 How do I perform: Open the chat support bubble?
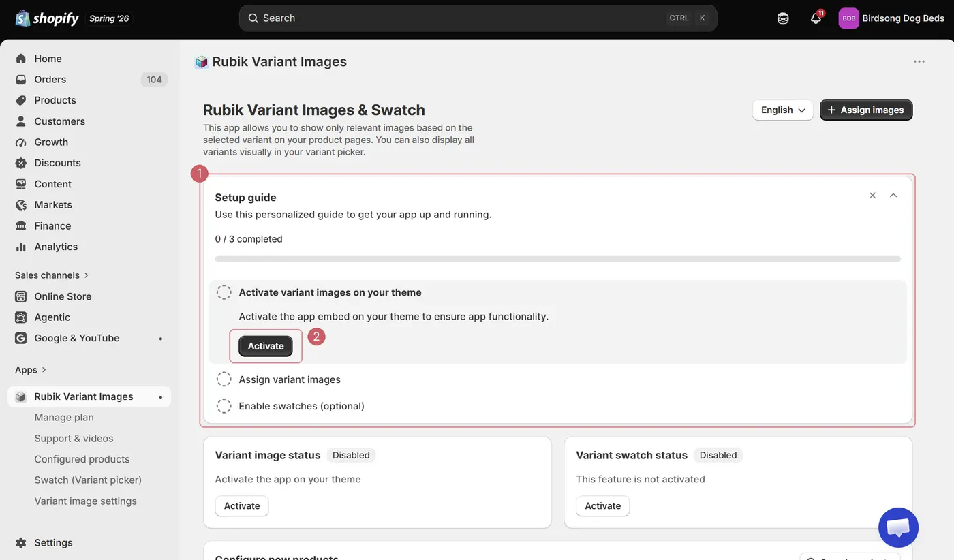pos(898,527)
